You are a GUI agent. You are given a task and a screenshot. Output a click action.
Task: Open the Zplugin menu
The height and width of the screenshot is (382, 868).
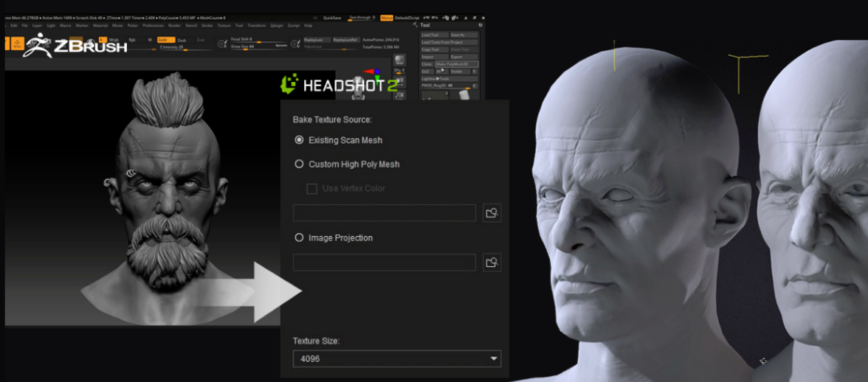[x=276, y=25]
